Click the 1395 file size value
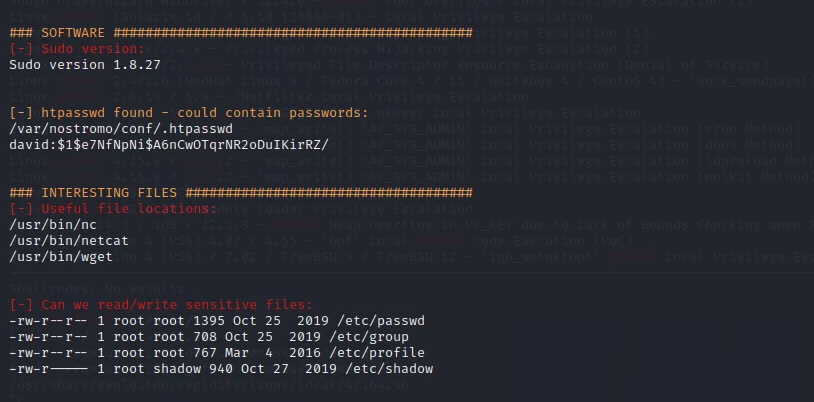 [x=209, y=321]
